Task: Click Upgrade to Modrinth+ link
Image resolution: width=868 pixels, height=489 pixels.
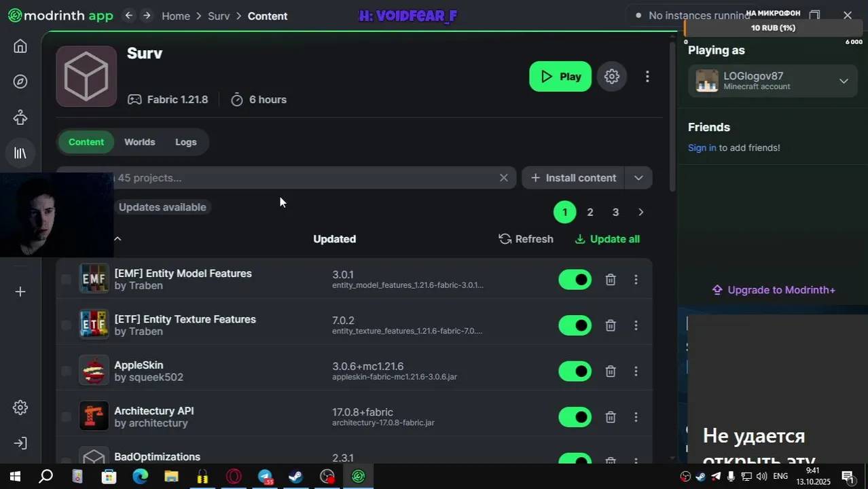Action: 774,290
